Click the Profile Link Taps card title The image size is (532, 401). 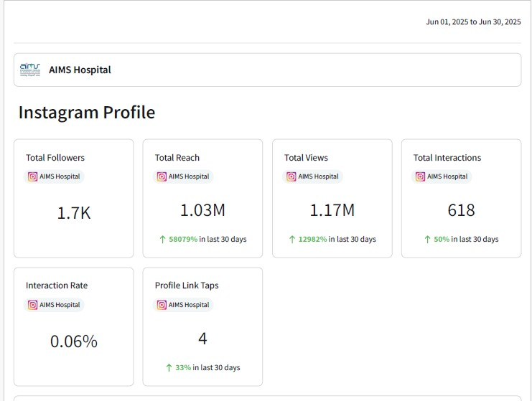point(187,286)
